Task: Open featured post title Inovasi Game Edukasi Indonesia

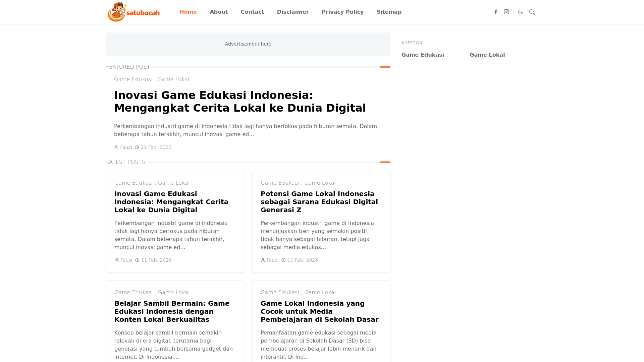Action: pyautogui.click(x=240, y=102)
